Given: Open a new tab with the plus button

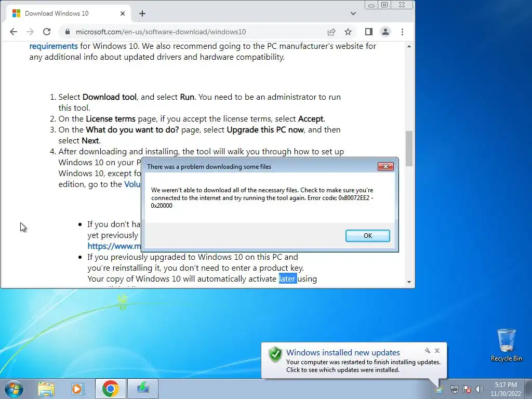Looking at the screenshot, I should point(142,14).
